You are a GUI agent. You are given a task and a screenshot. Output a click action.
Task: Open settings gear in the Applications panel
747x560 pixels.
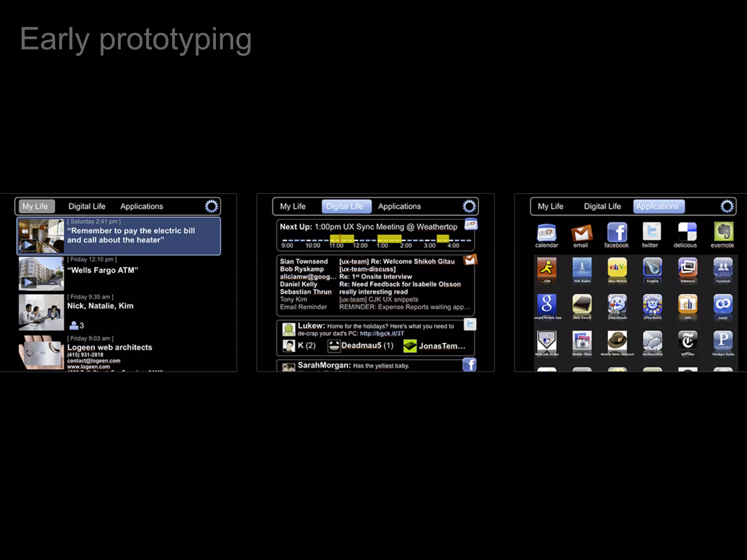(x=727, y=206)
